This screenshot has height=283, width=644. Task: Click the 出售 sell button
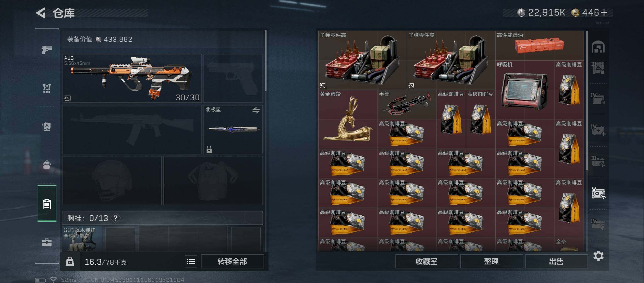(x=556, y=262)
